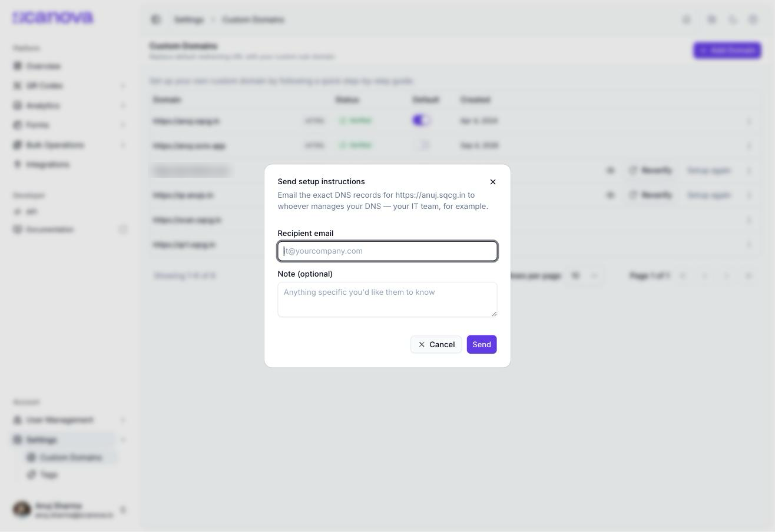Open the Custom Domains sidebar sub-item
This screenshot has height=532, width=775.
pyautogui.click(x=71, y=457)
